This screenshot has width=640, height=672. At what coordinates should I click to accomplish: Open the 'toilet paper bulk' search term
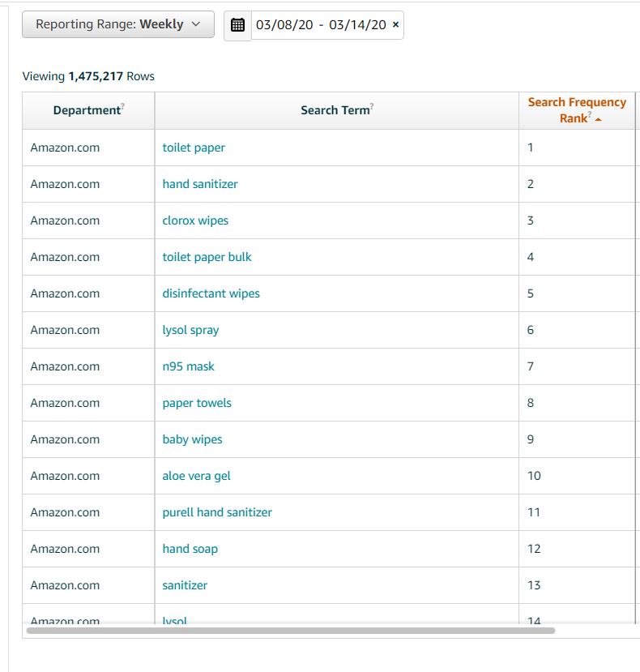tap(207, 257)
